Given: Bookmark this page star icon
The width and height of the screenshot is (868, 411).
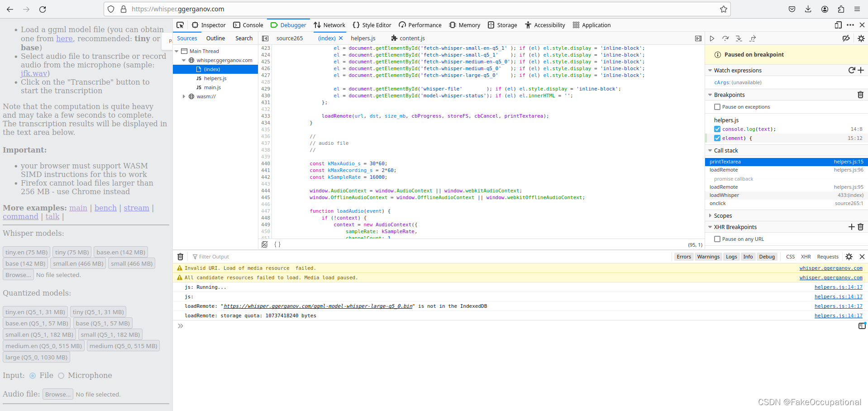Looking at the screenshot, I should click(724, 9).
